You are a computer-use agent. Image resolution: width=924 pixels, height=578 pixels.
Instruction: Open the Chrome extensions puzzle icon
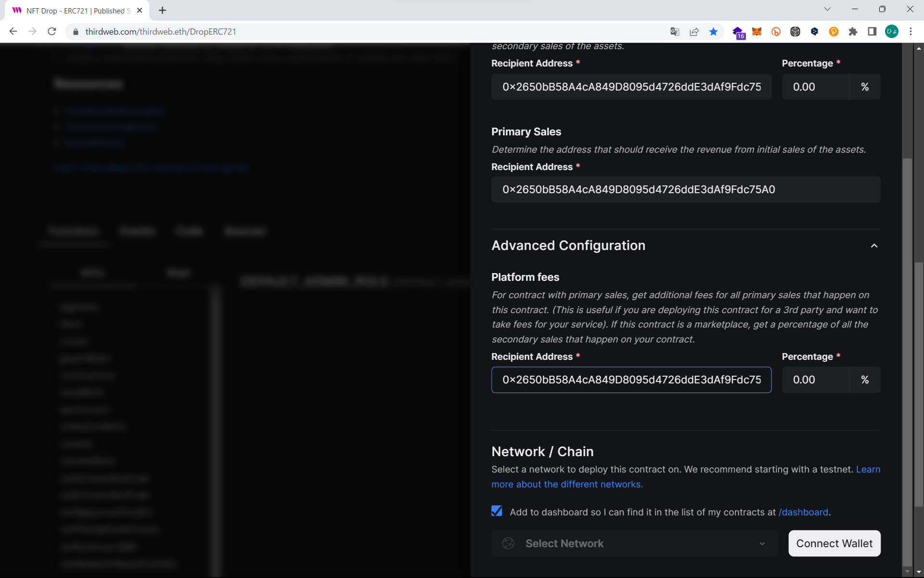853,32
